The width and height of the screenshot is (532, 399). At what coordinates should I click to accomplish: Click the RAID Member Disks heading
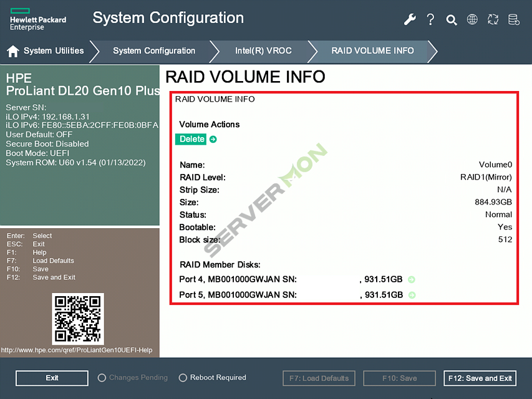coord(220,264)
